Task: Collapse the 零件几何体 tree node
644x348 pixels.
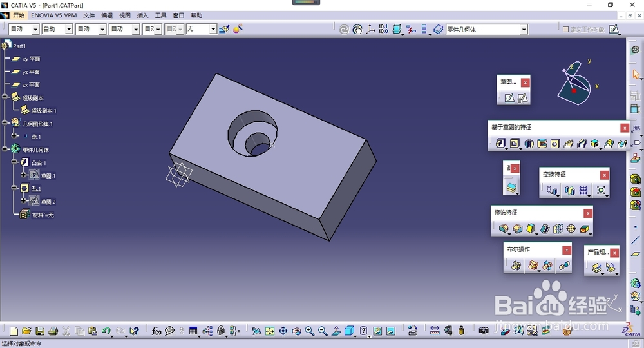Action: coord(5,149)
